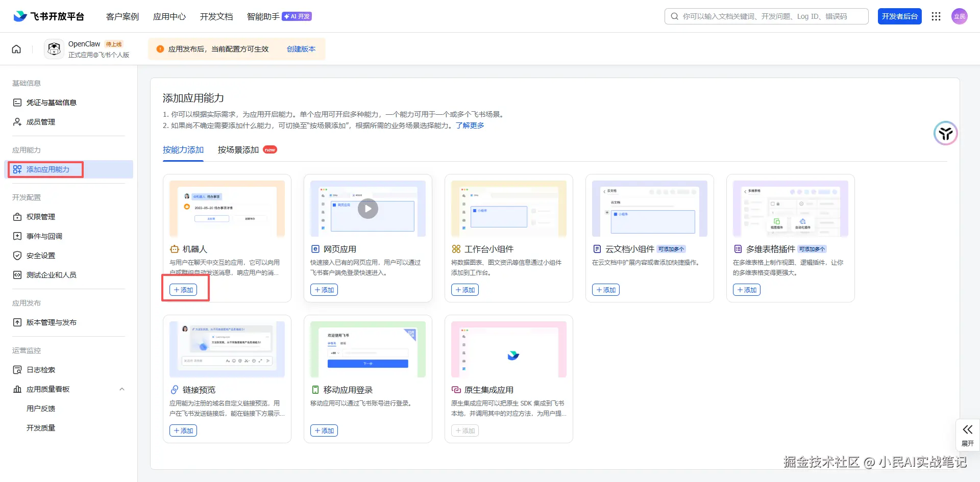Collapse the 应用质量看板 chevron

[122, 389]
